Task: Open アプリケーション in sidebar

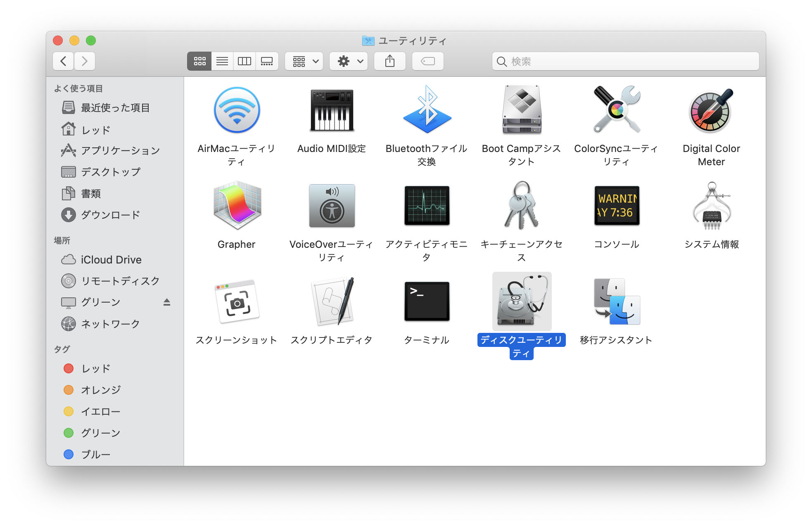Action: click(115, 150)
